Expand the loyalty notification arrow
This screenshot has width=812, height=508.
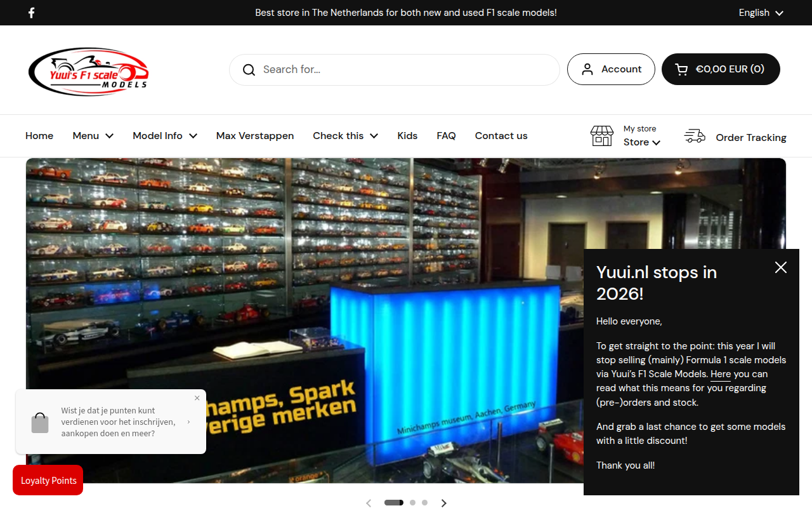[188, 422]
